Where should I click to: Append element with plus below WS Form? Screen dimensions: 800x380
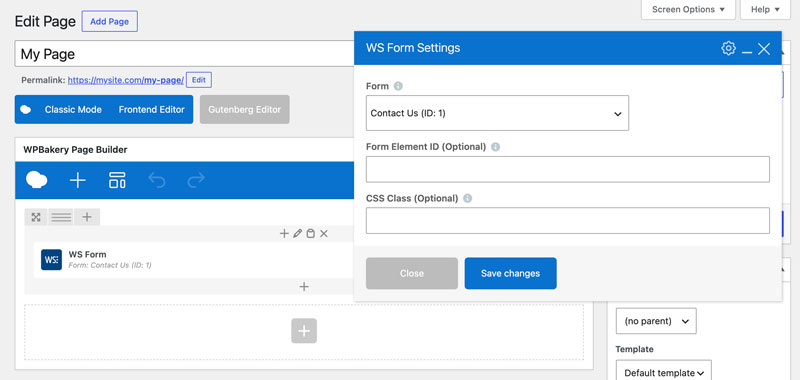pyautogui.click(x=304, y=287)
